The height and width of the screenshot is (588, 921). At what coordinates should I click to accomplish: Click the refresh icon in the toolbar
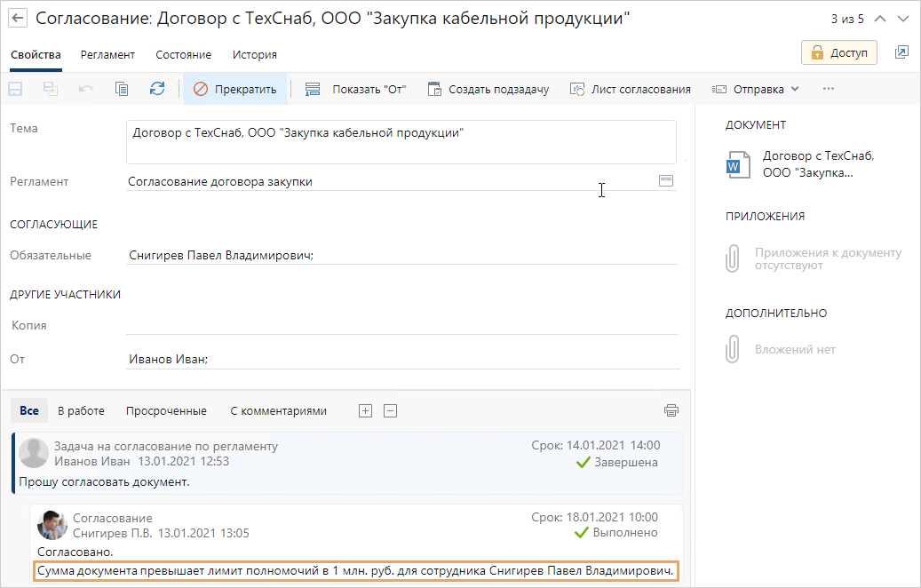tap(157, 89)
